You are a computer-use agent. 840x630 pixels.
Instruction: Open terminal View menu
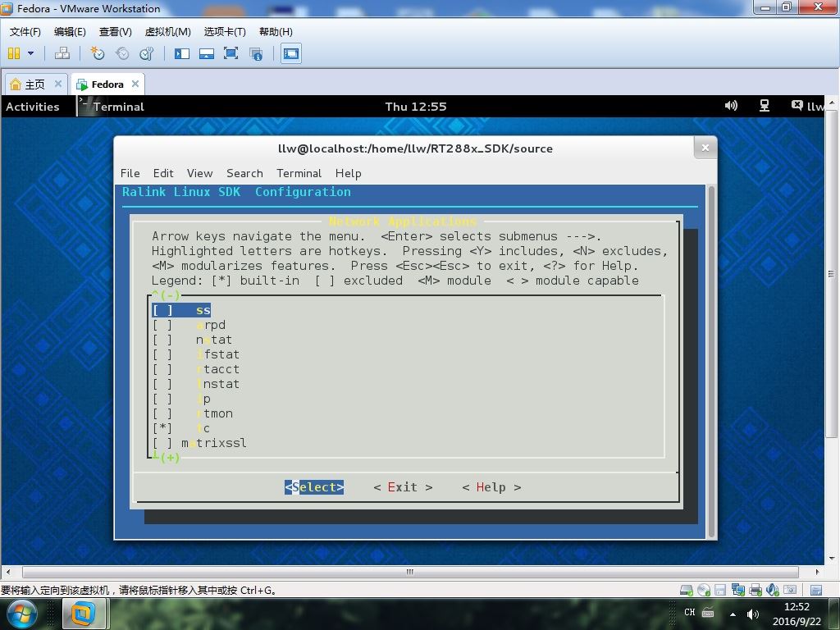coord(200,173)
